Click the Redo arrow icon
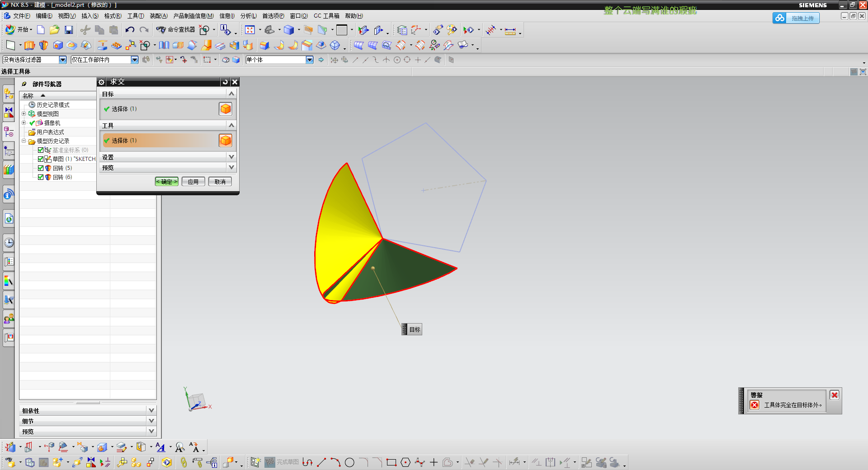Viewport: 868px width, 470px height. (144, 30)
